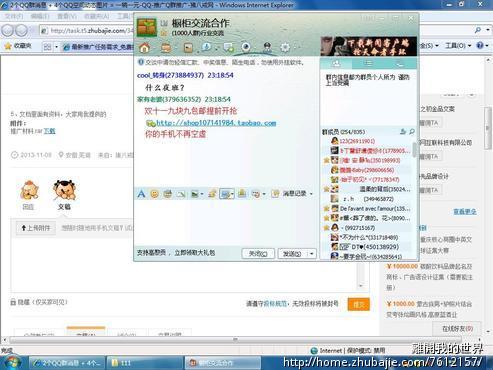This screenshot has width=493, height=370.
Task: Click the IE forward button
Action: tap(22, 31)
